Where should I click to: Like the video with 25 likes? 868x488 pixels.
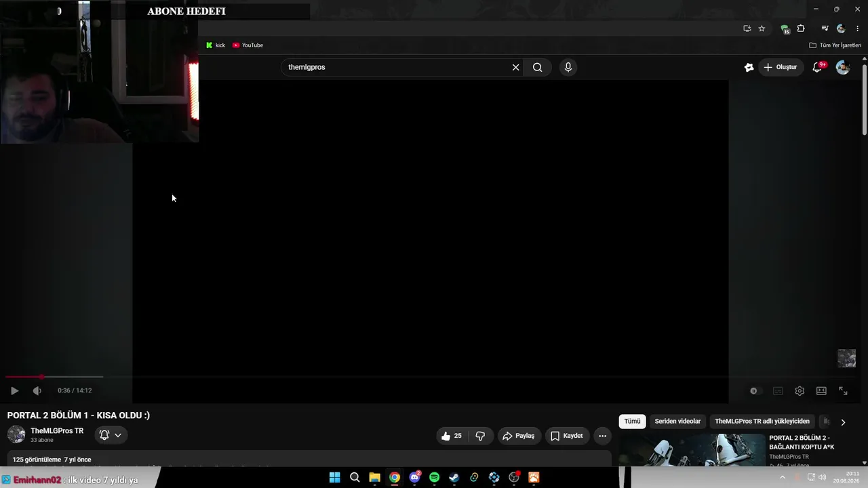(452, 436)
